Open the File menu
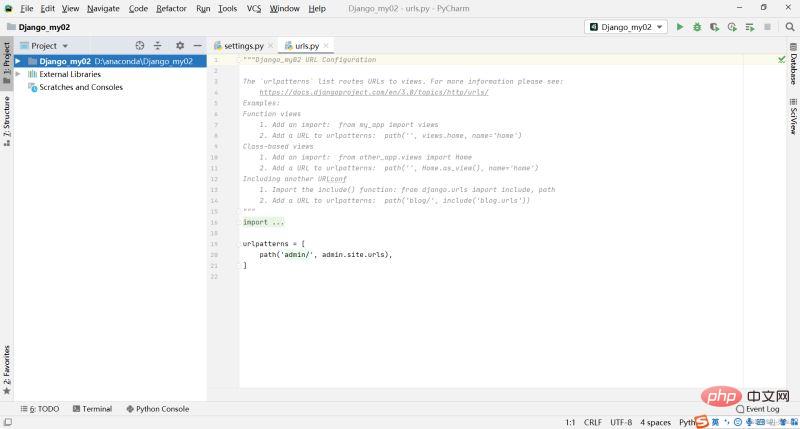The height and width of the screenshot is (429, 800). click(x=27, y=9)
